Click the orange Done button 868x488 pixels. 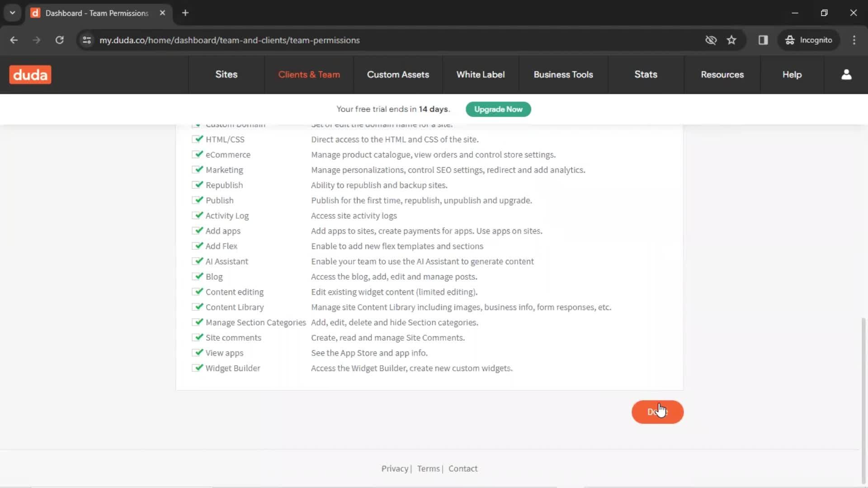coord(657,412)
